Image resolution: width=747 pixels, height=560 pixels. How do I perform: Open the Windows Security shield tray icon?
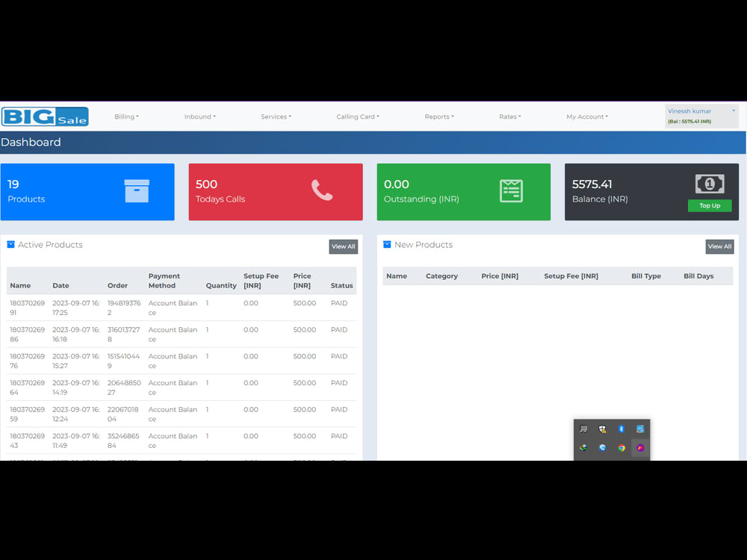[x=603, y=429]
